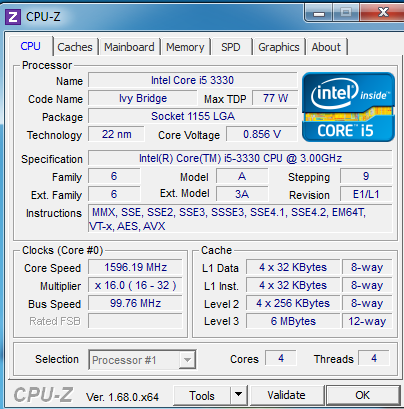Screen dimensions: 404x409
Task: Confirm with the OK button
Action: pos(363,395)
